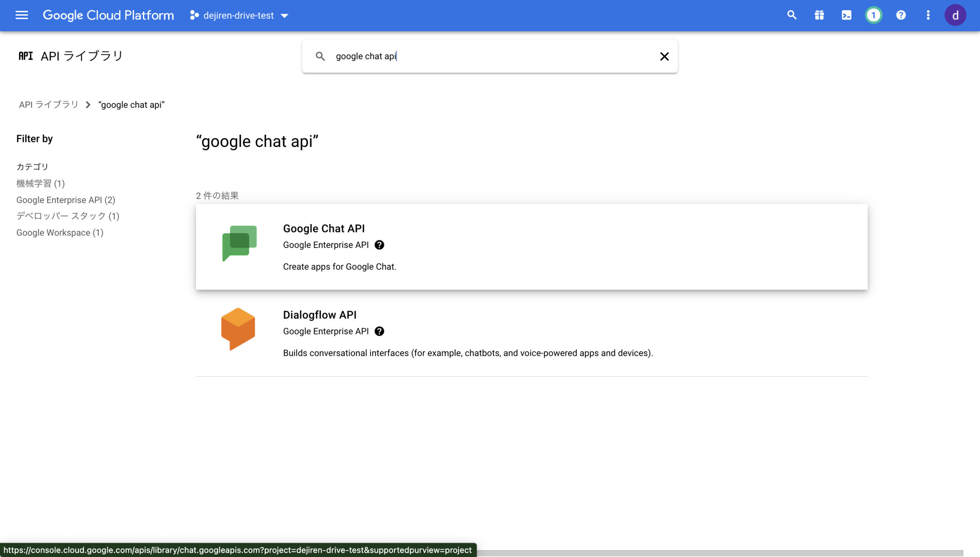Click the top bar search icon
980x557 pixels.
pos(792,15)
